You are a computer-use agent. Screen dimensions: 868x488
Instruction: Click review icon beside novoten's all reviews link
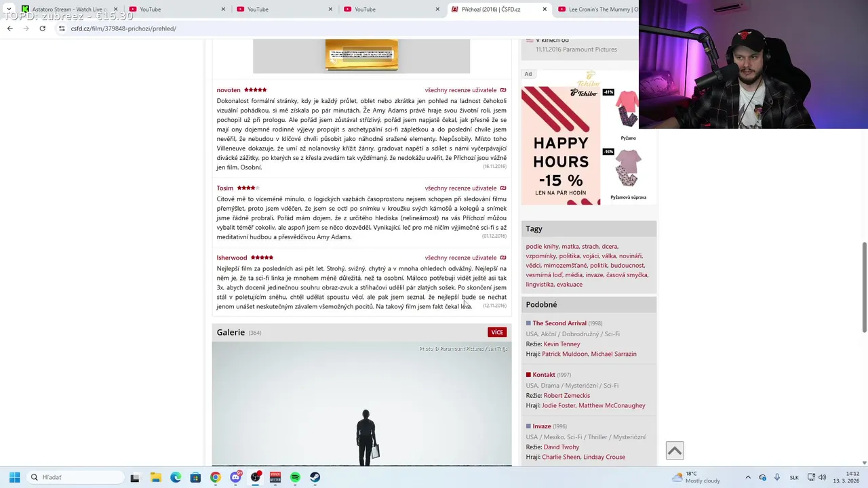503,90
